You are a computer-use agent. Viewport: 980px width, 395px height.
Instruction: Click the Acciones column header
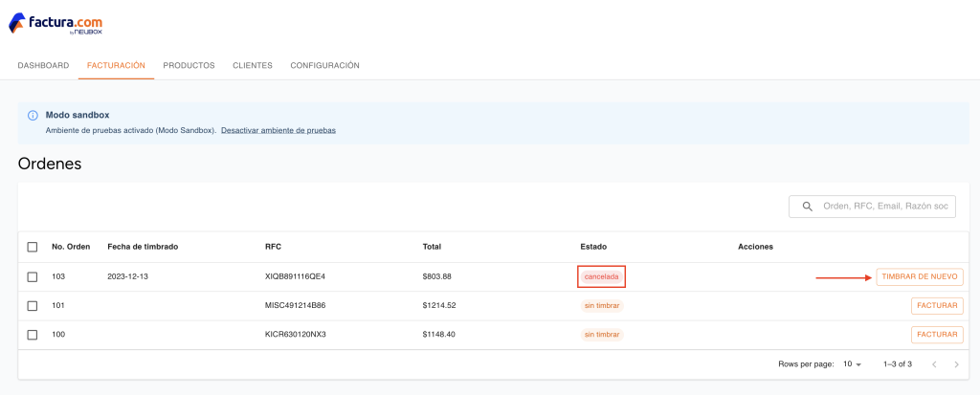pos(755,247)
